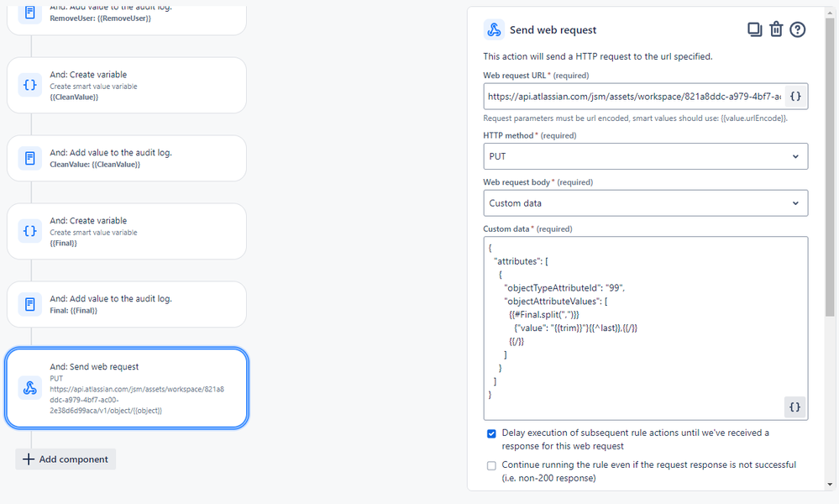The image size is (839, 504).
Task: Select the audit log Final step
Action: pos(127,304)
